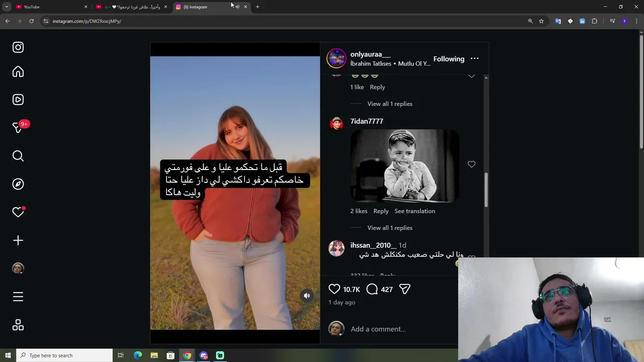This screenshot has height=362, width=644.
Task: Switch to the Arabic-titled YouTube tab
Action: 131,7
